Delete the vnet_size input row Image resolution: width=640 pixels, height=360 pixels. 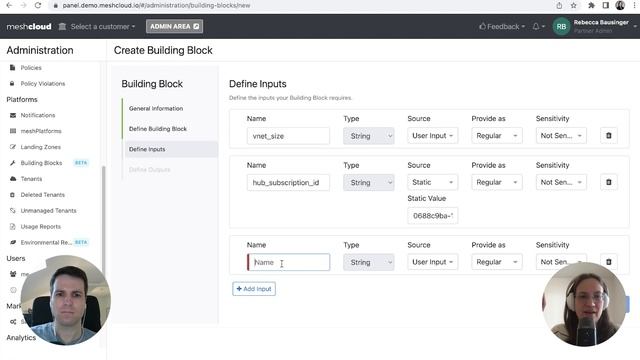click(609, 136)
